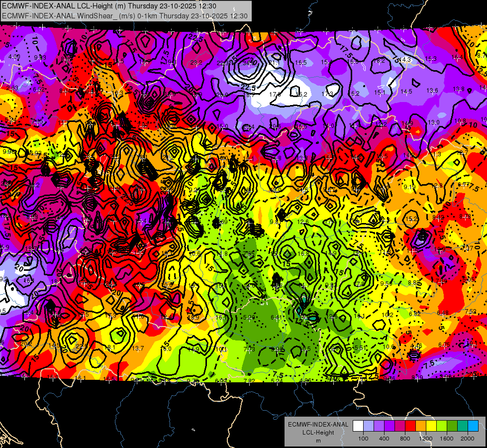This screenshot has height=448, width=487.
Task: Click the wind shear value 23.2
Action: pyautogui.click(x=196, y=63)
